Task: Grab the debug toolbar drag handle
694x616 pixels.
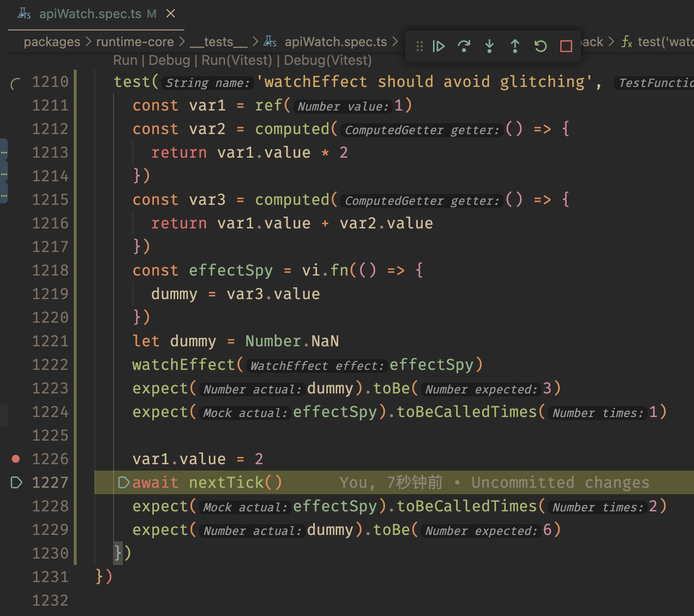Action: pyautogui.click(x=419, y=46)
